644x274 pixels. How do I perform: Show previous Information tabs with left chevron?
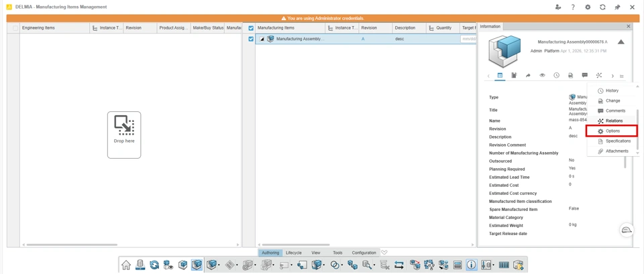click(x=488, y=76)
